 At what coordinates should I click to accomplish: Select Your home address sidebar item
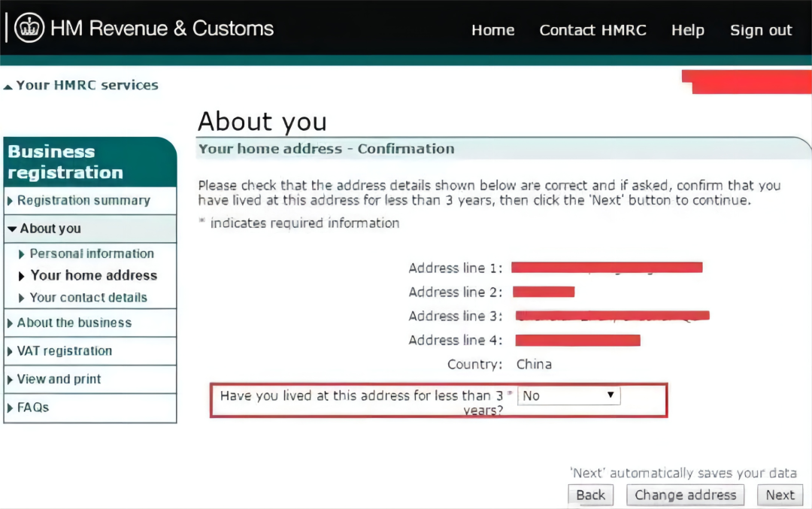pyautogui.click(x=93, y=275)
